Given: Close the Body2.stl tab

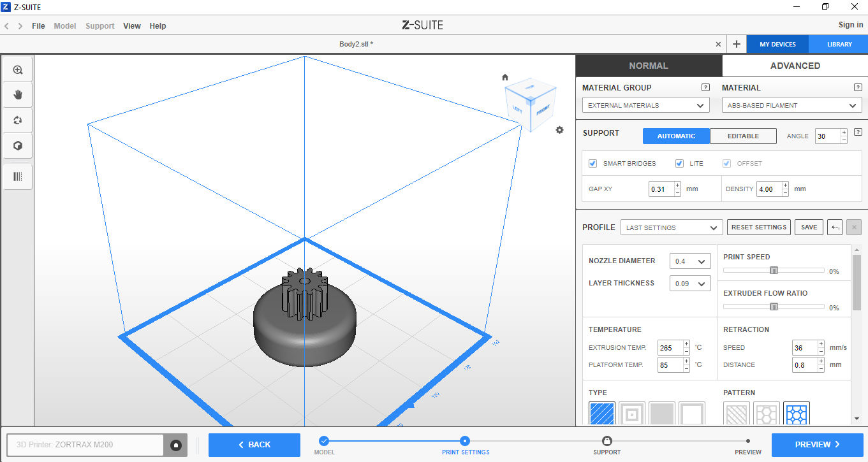Looking at the screenshot, I should click(718, 44).
